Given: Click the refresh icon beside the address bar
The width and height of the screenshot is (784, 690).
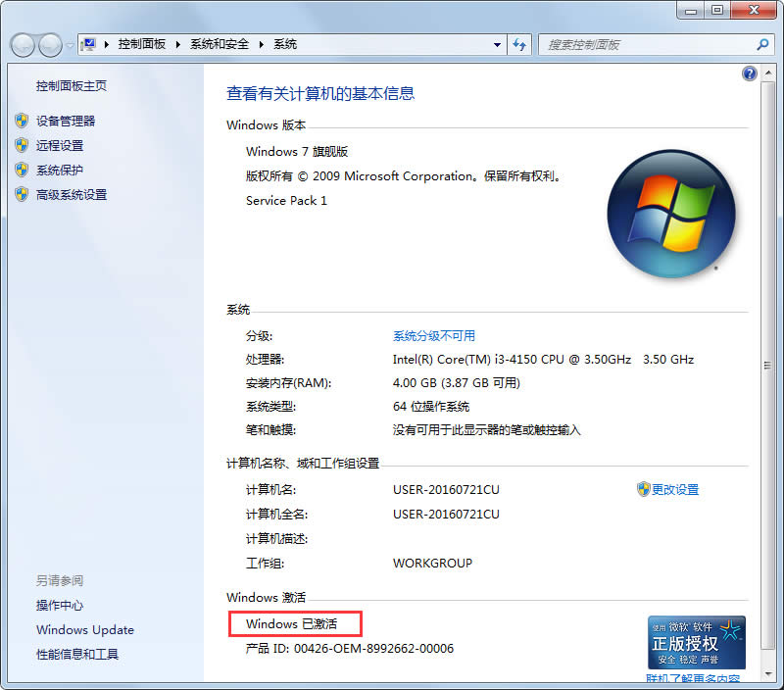Looking at the screenshot, I should click(519, 44).
